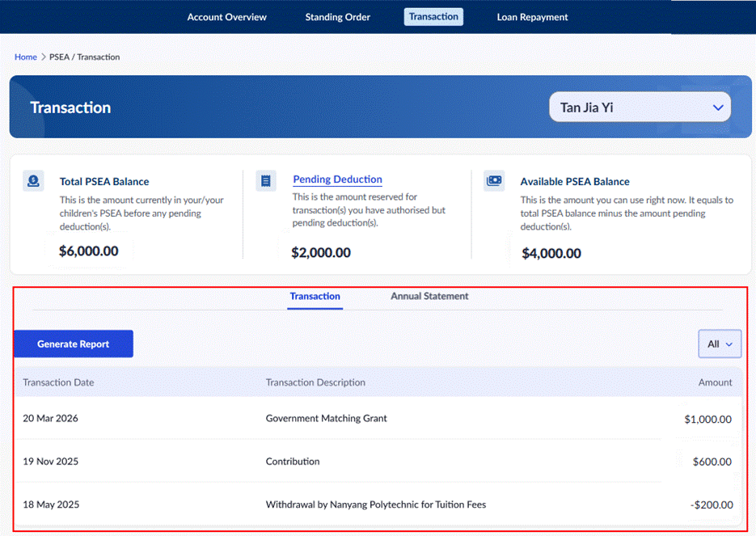Select the Nanyang Polytechnic withdrawal description
756x536 pixels.
pyautogui.click(x=376, y=504)
